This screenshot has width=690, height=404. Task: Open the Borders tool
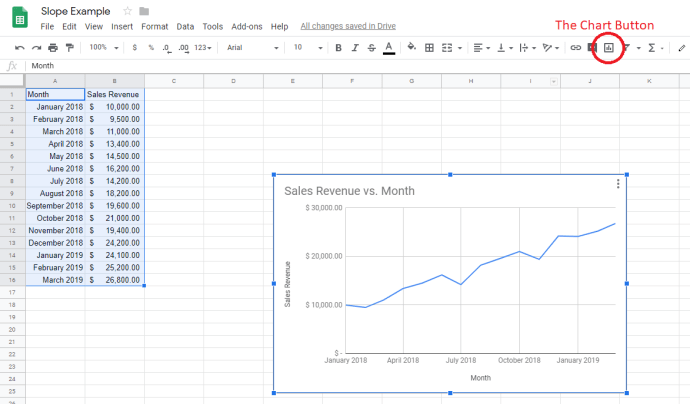[428, 47]
